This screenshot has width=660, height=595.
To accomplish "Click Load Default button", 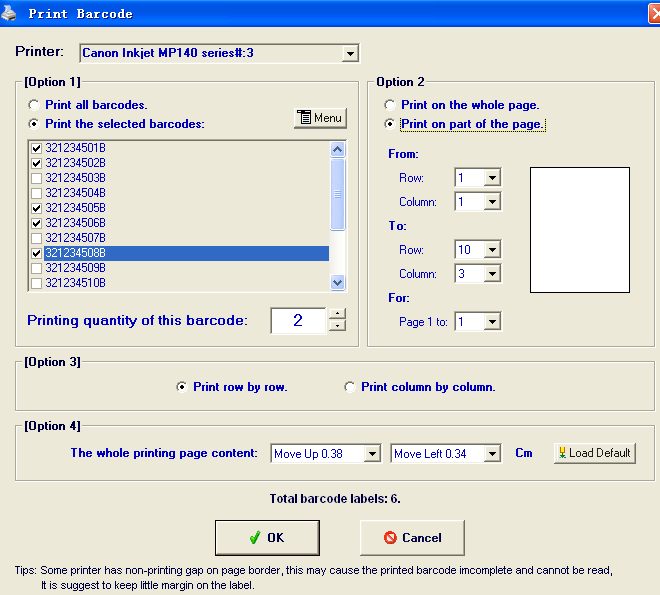I will click(595, 453).
